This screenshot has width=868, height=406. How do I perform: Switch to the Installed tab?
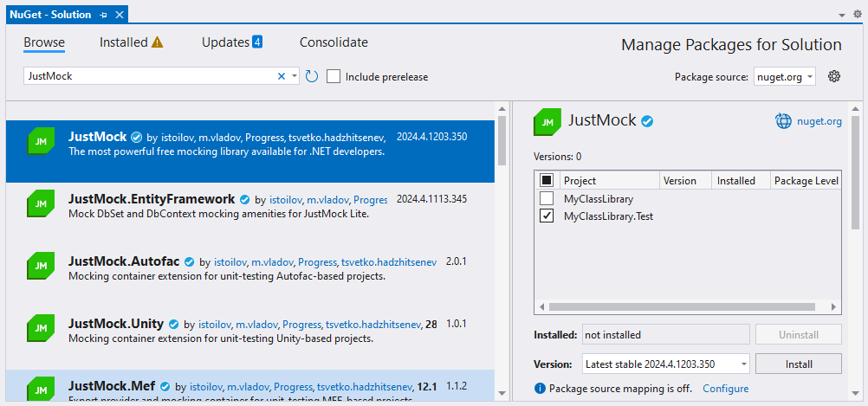pos(131,42)
